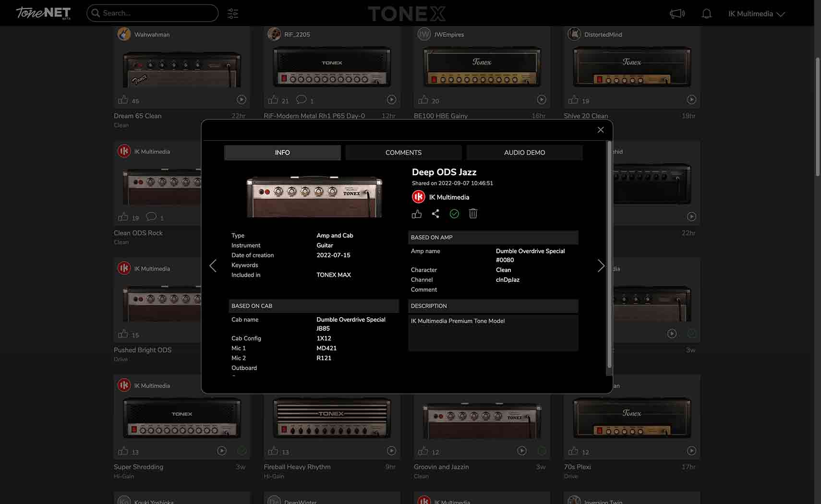The width and height of the screenshot is (821, 504).
Task: Delete Deep ODS Jazz with trash icon
Action: pos(473,214)
